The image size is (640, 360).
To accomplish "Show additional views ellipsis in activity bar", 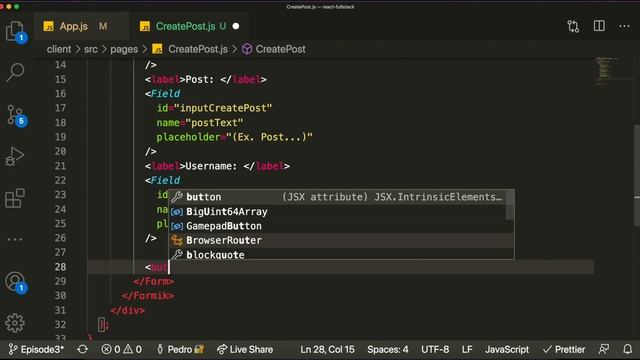I will [x=15, y=239].
